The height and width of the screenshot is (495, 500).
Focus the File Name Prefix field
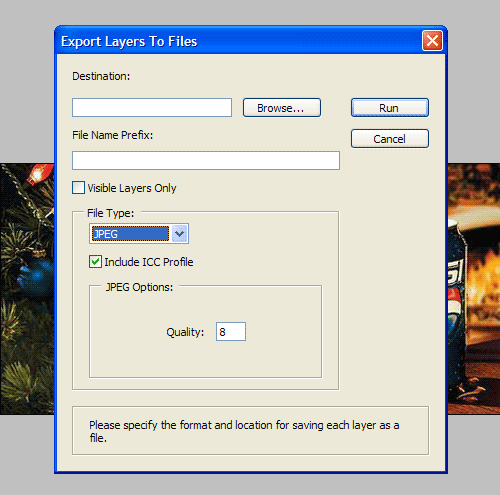tap(206, 160)
